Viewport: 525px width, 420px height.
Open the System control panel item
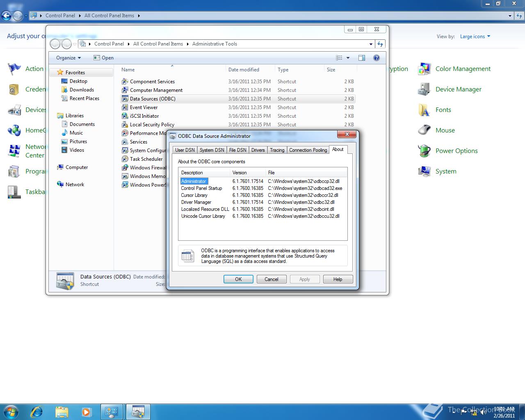(x=445, y=171)
